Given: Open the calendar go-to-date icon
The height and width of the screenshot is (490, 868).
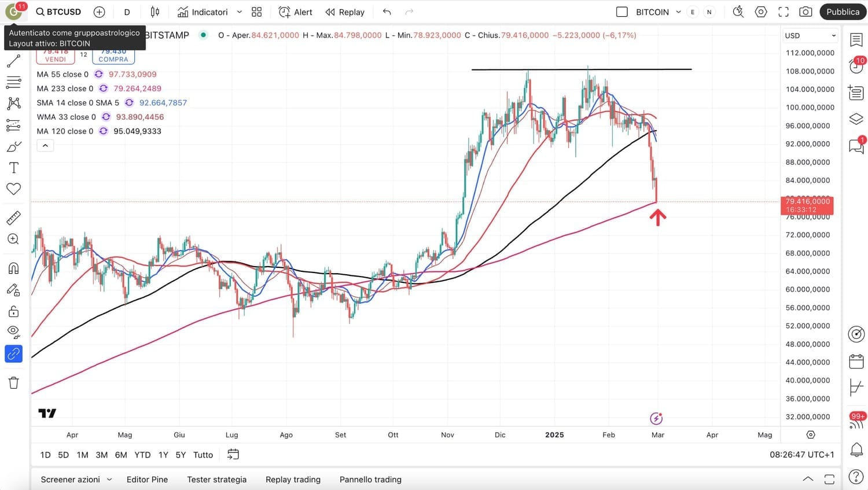Looking at the screenshot, I should (x=233, y=455).
